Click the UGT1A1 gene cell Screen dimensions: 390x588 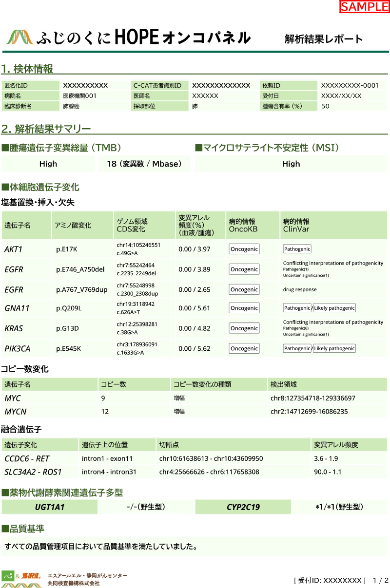pos(50,507)
